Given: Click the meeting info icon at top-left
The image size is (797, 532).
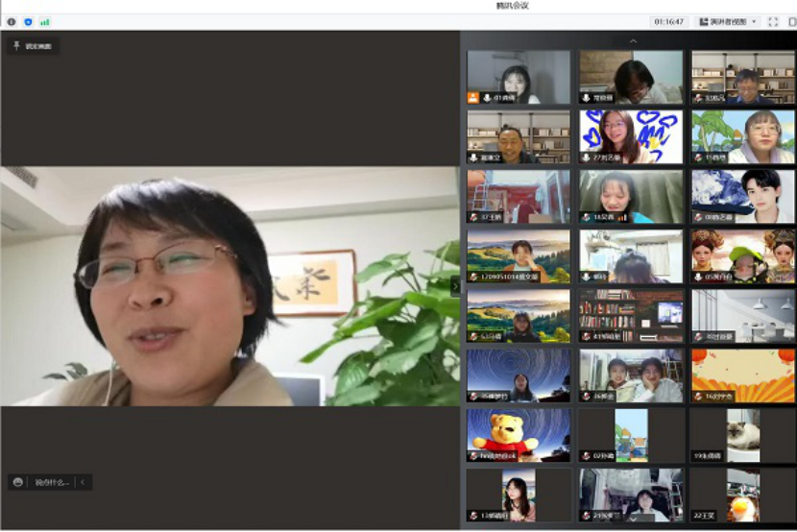Looking at the screenshot, I should (x=12, y=21).
